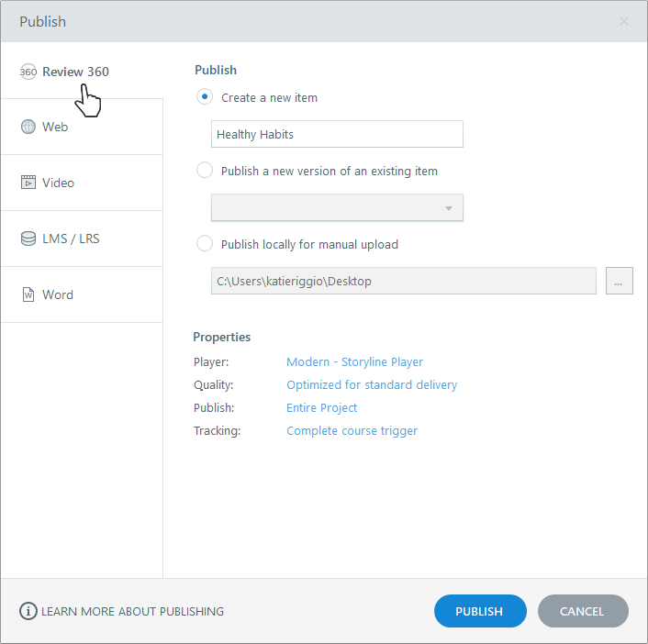The height and width of the screenshot is (644, 648).
Task: Select the Create a new item option
Action: 205,97
